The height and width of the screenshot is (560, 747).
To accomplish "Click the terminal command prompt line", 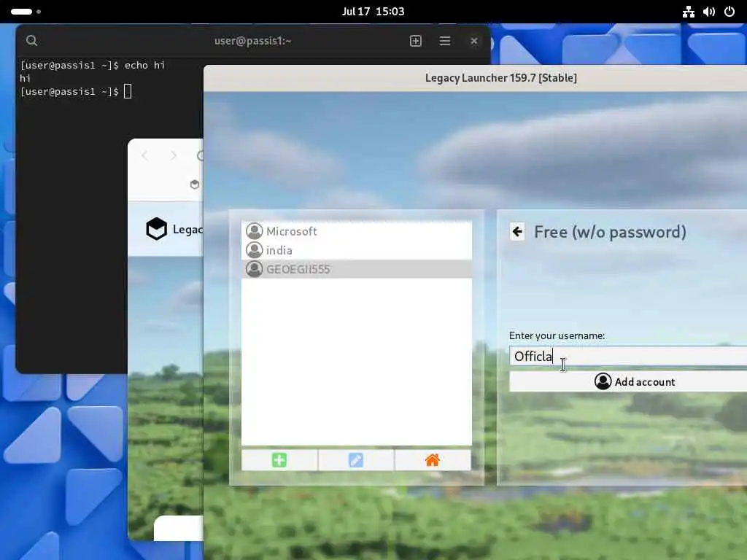I will (76, 91).
